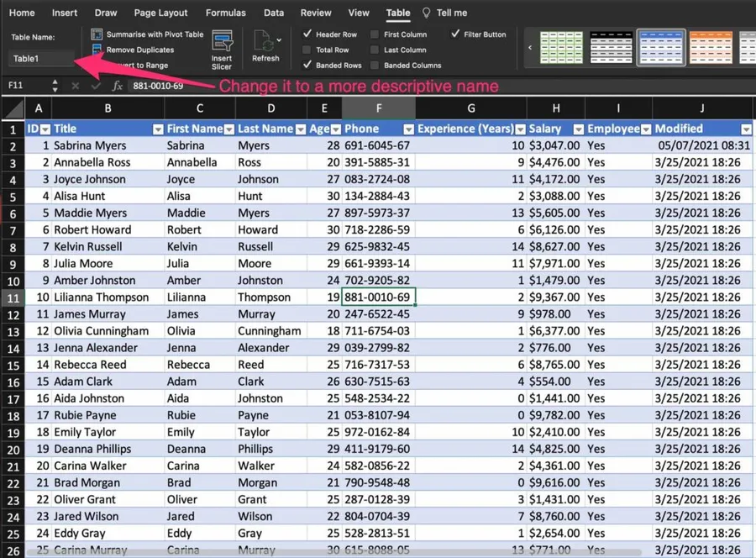Uncheck the Header Row checkbox
The image size is (756, 558).
click(307, 34)
